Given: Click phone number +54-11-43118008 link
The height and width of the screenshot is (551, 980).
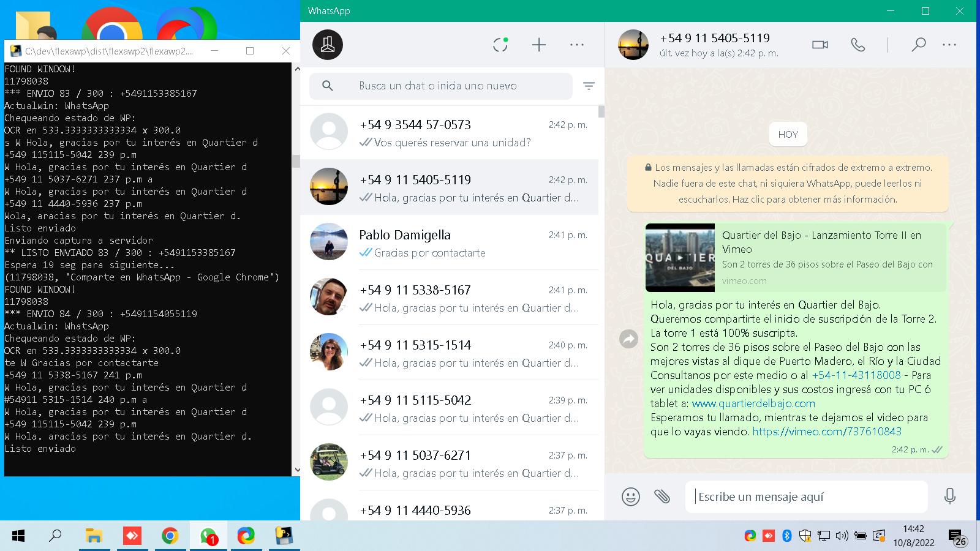Looking at the screenshot, I should 856,375.
